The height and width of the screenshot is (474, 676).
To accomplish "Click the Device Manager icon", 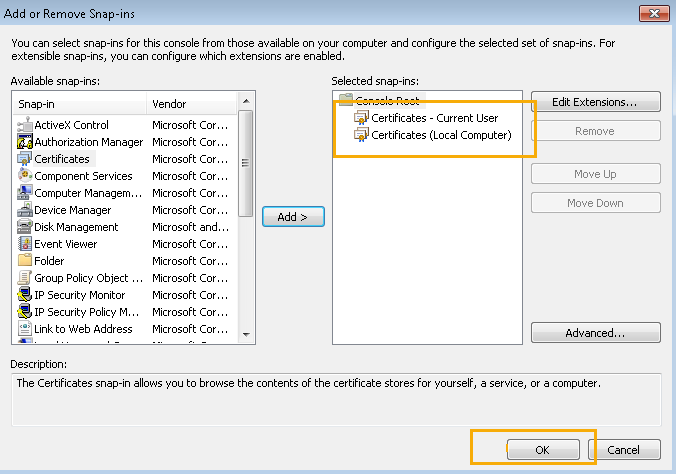I will 25,210.
